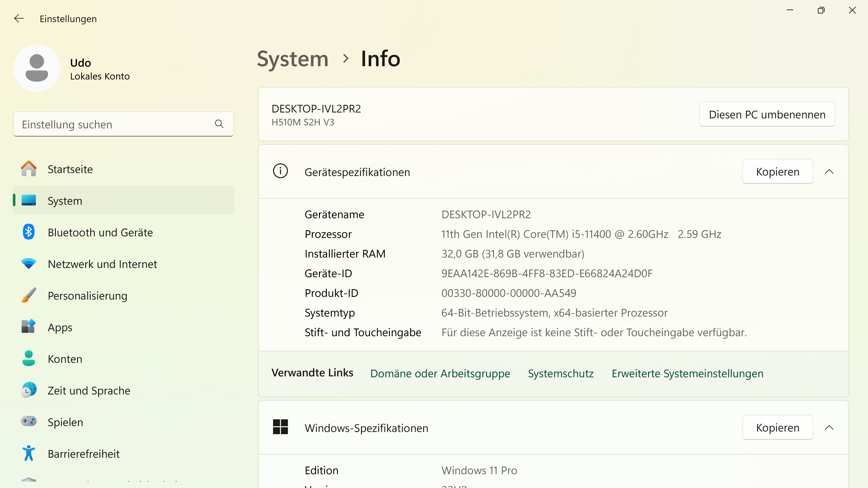Viewport: 868px width, 488px height.
Task: Open the Systemschutz link
Action: [561, 373]
